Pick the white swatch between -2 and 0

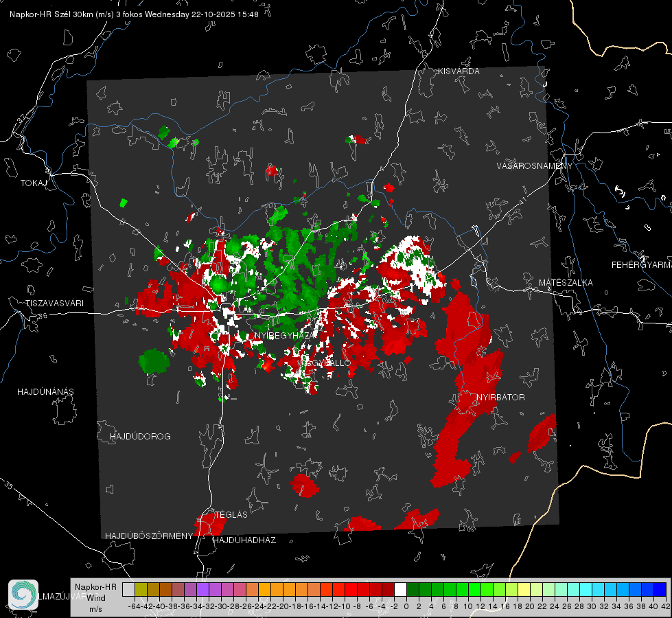[x=400, y=590]
